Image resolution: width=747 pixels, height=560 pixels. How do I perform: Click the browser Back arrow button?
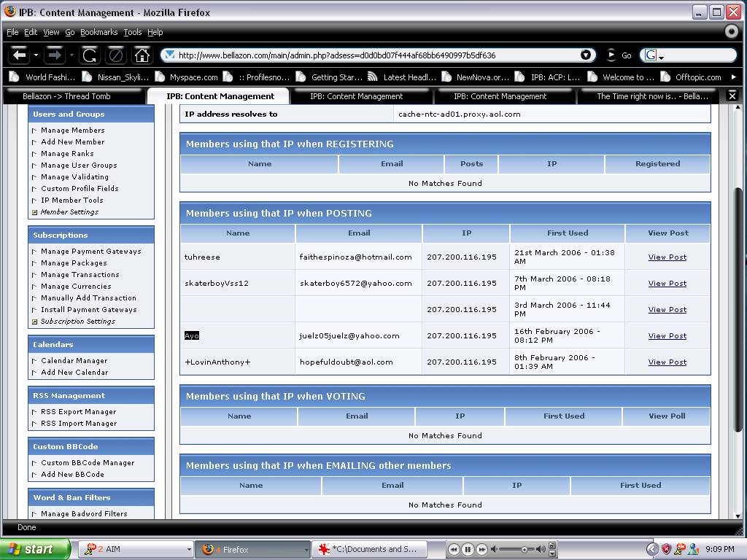tap(20, 55)
